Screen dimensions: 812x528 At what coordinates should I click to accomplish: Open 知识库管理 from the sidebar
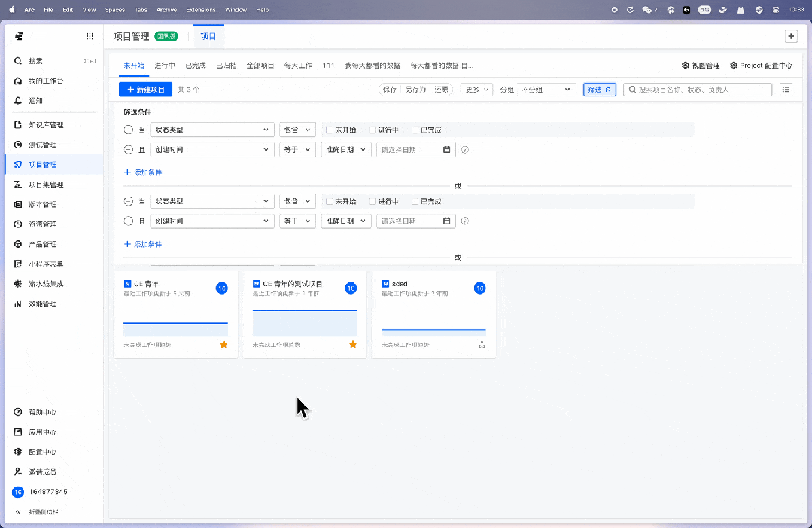point(46,125)
